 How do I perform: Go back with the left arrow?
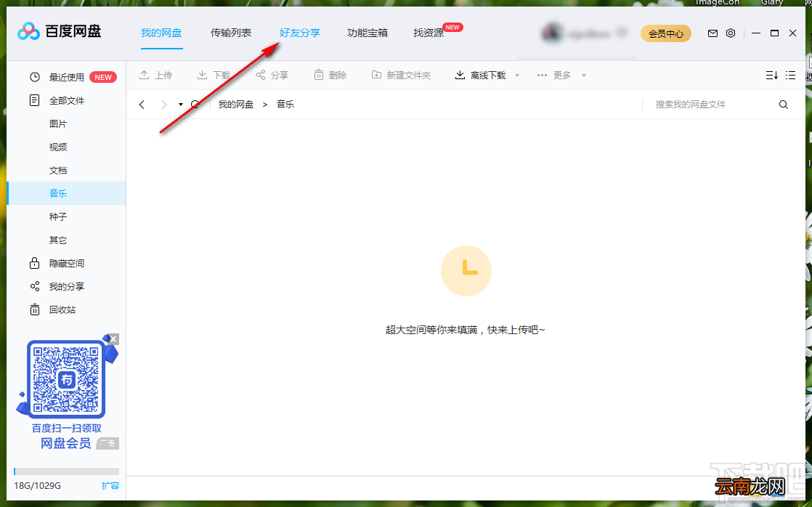click(142, 105)
